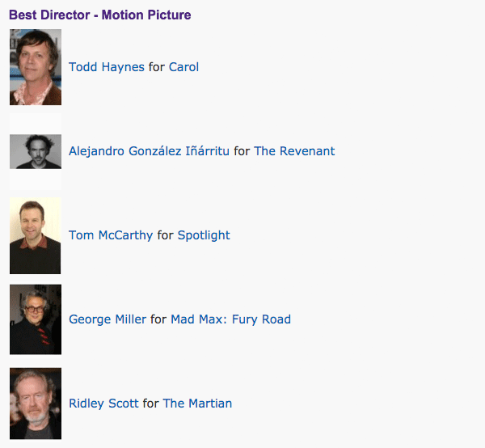Open the Spotlight film link
Viewport: 485px width, 448px height.
click(x=204, y=235)
